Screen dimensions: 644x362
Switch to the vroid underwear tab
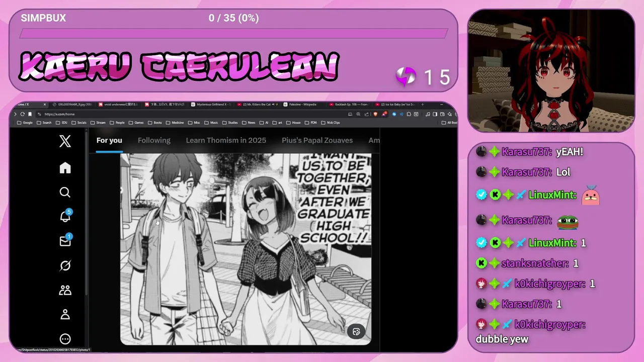(x=118, y=105)
